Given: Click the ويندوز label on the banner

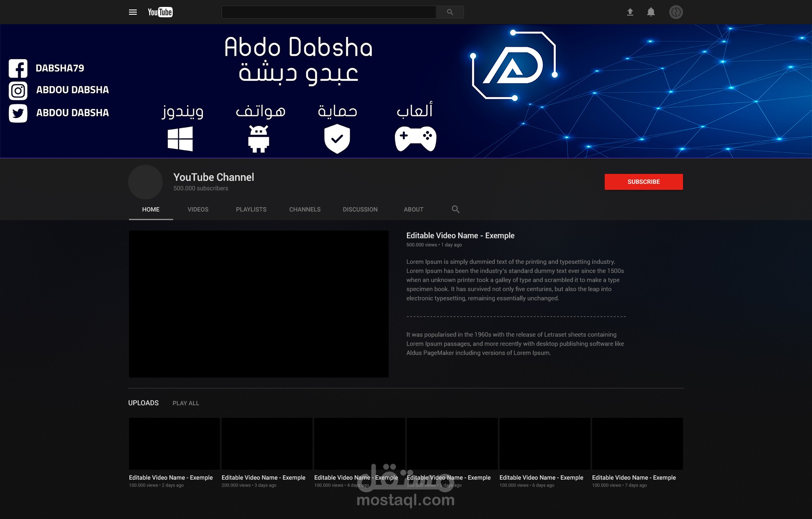Looking at the screenshot, I should coord(183,111).
